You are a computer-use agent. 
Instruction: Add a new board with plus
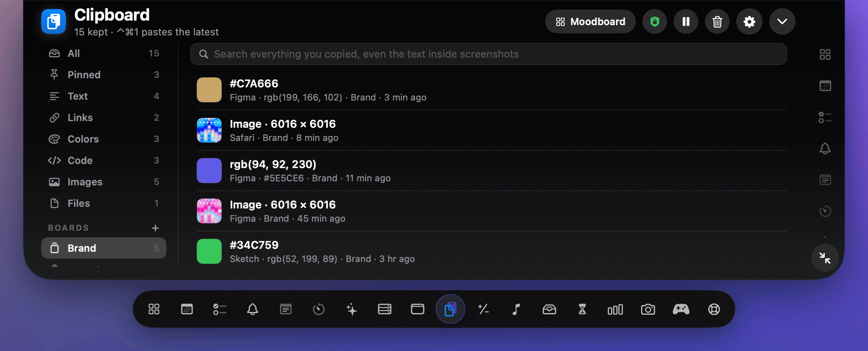[155, 228]
